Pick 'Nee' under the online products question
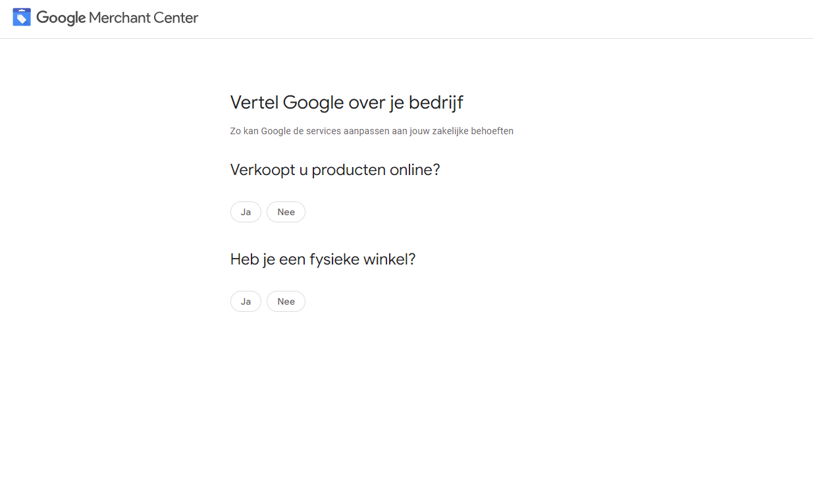 click(x=286, y=211)
